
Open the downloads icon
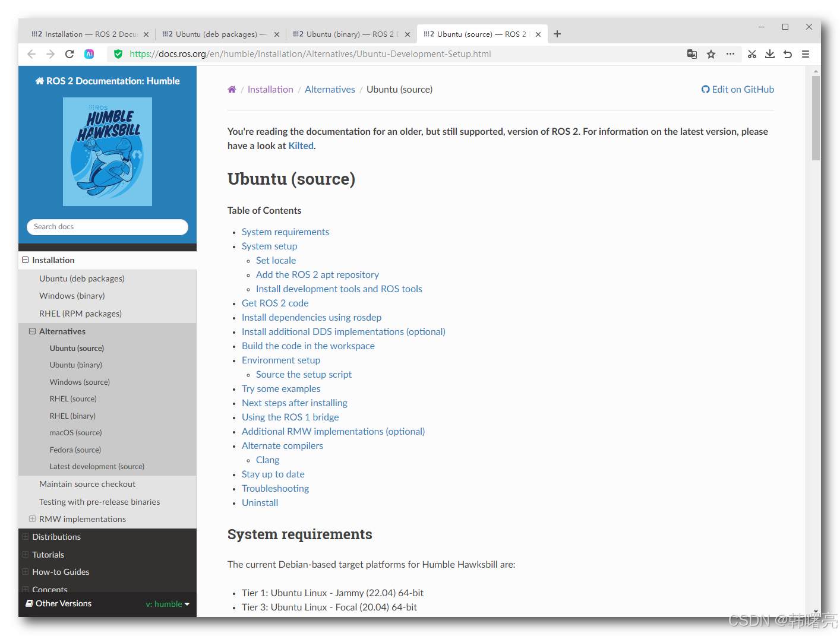coord(770,54)
